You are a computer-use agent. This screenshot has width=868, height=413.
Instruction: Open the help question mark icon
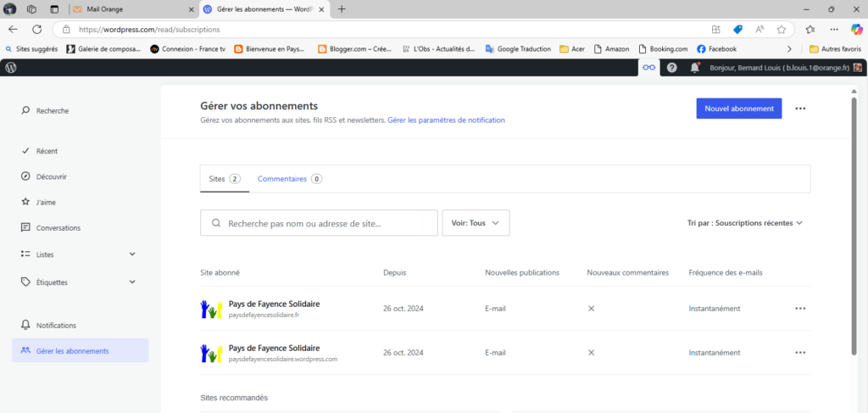click(x=671, y=68)
